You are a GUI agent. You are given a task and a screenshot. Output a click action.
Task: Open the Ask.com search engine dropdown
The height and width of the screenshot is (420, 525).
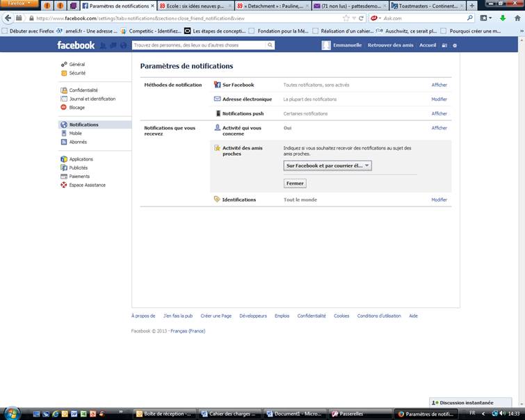[376, 18]
